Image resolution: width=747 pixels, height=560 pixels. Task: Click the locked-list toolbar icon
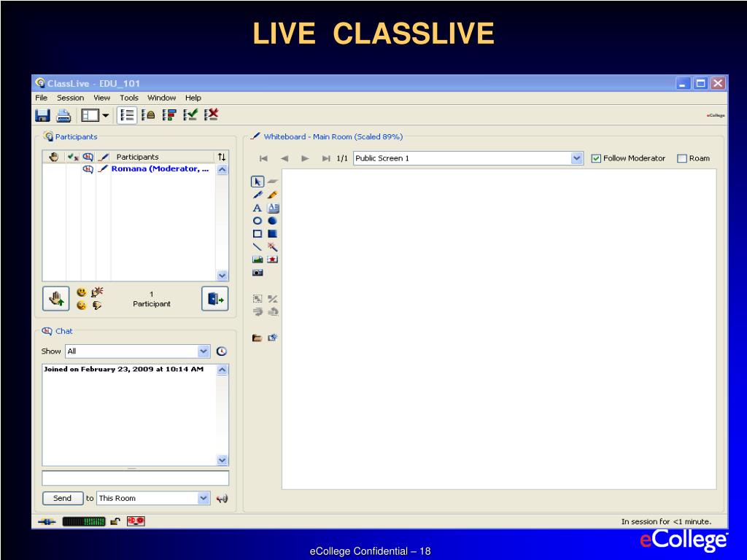pos(148,114)
